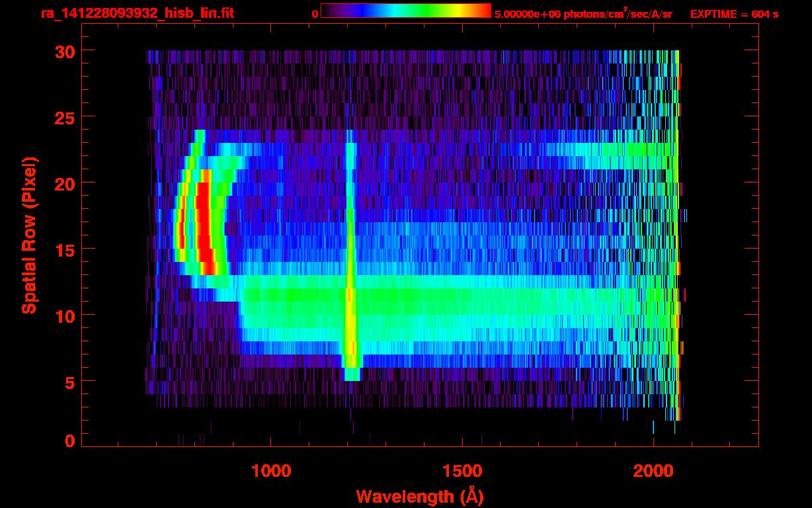Click the x-axis tick label 2000
812x508 pixels.
pyautogui.click(x=653, y=471)
